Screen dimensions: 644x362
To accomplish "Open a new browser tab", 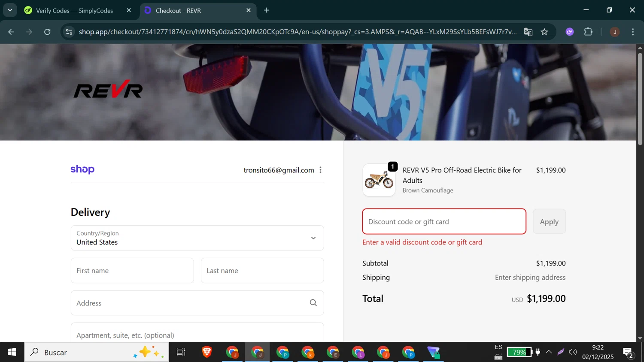I will 267,10.
